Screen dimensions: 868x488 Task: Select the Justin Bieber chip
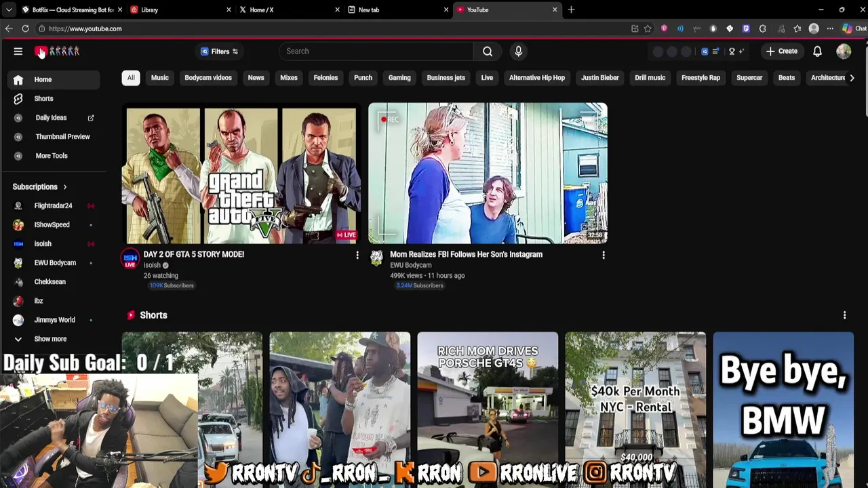click(x=600, y=78)
